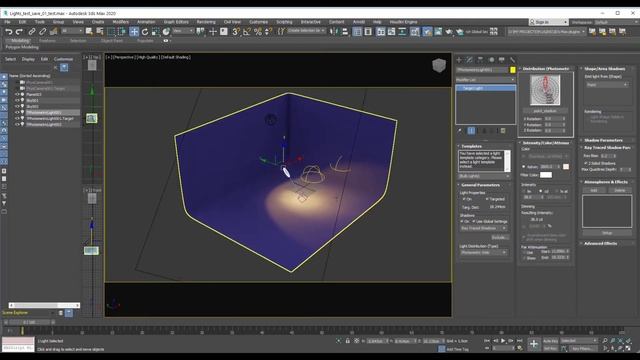Click Play Animation button

pyautogui.click(x=503, y=341)
